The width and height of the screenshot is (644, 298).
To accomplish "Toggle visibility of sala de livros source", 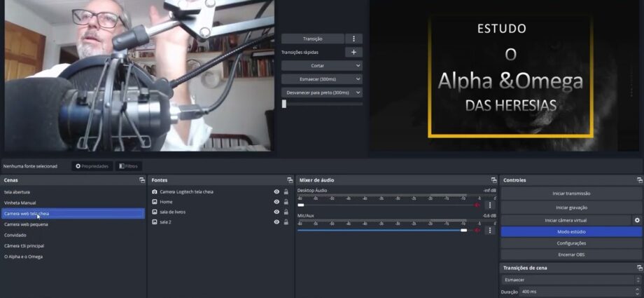I will 276,212.
